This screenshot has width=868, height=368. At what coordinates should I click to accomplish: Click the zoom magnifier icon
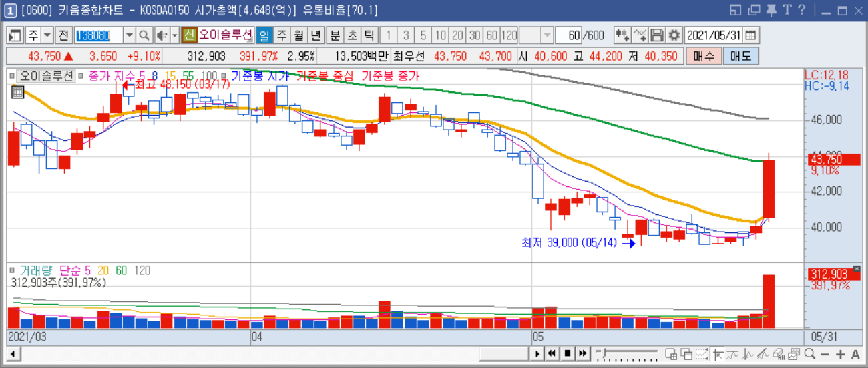pos(810,354)
